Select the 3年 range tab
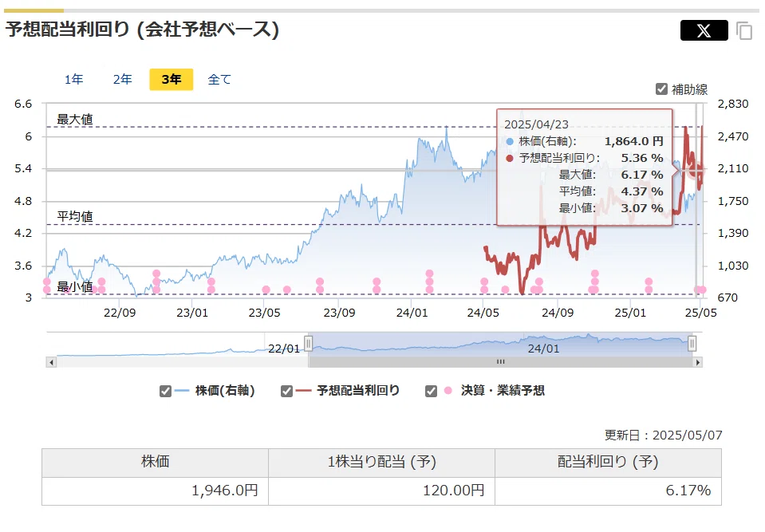The height and width of the screenshot is (532, 765). (x=172, y=80)
